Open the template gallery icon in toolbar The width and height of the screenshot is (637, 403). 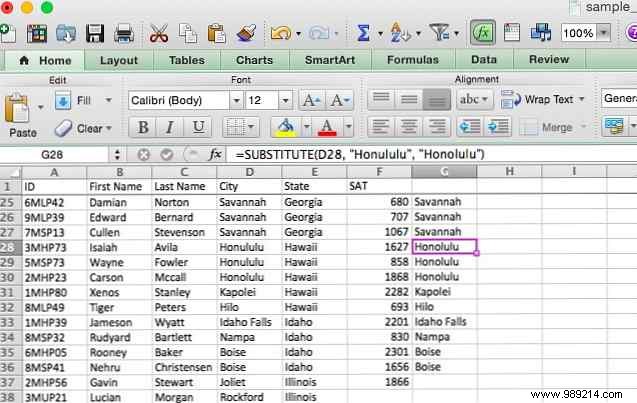[x=37, y=33]
